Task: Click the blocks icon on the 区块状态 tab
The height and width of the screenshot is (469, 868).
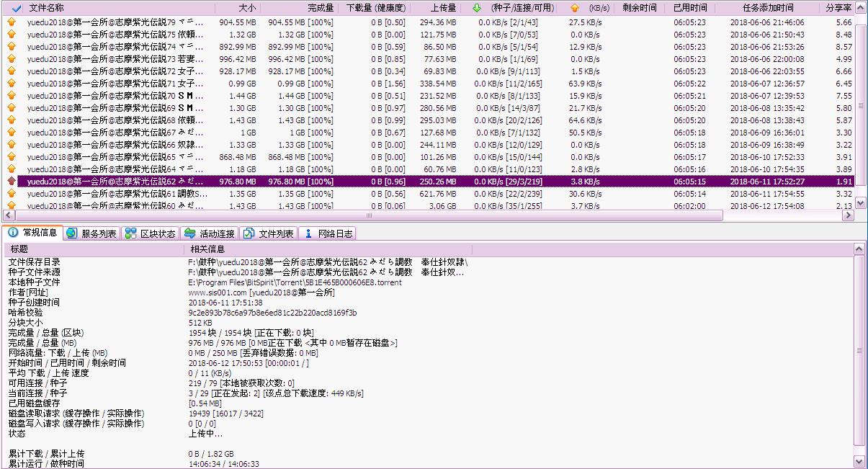Action: (130, 233)
